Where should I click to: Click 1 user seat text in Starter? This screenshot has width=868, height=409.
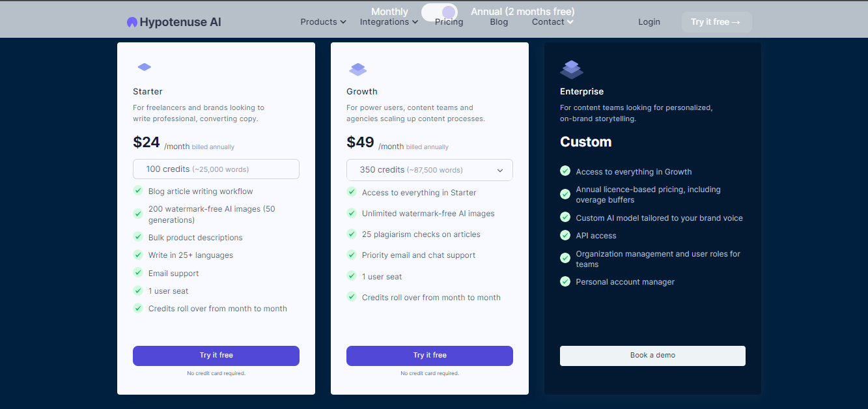[x=169, y=291]
